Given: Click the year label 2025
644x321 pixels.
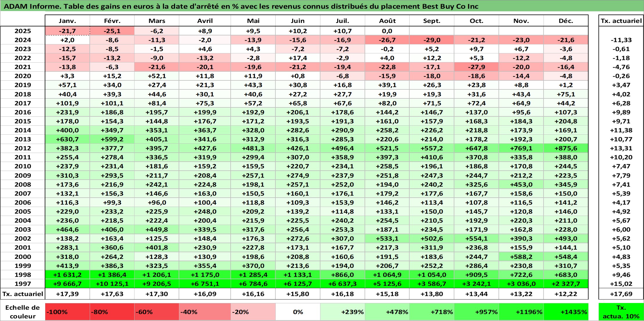Looking at the screenshot, I should [23, 31].
